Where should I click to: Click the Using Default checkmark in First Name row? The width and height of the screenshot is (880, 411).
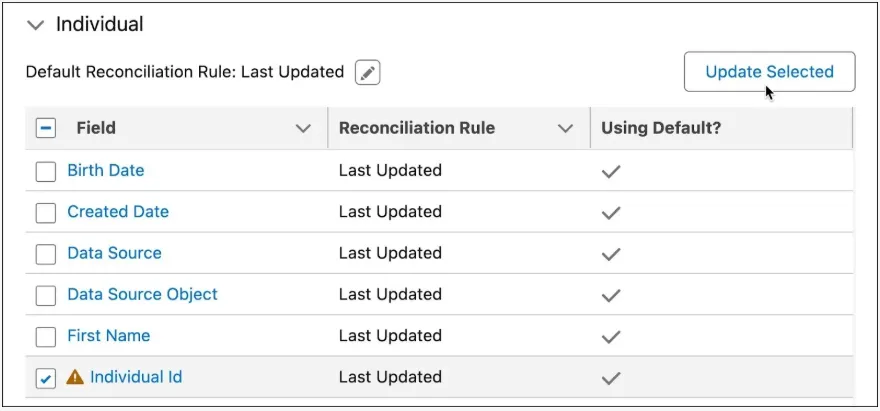[x=610, y=336]
